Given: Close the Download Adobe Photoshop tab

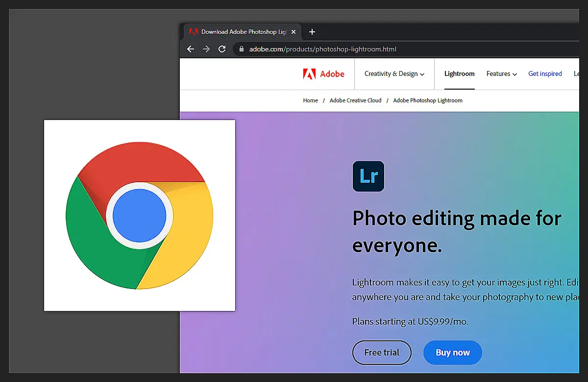Looking at the screenshot, I should coord(294,32).
